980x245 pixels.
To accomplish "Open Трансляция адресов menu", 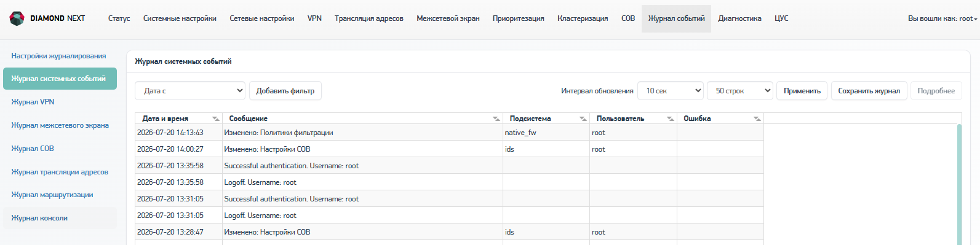I will [369, 18].
